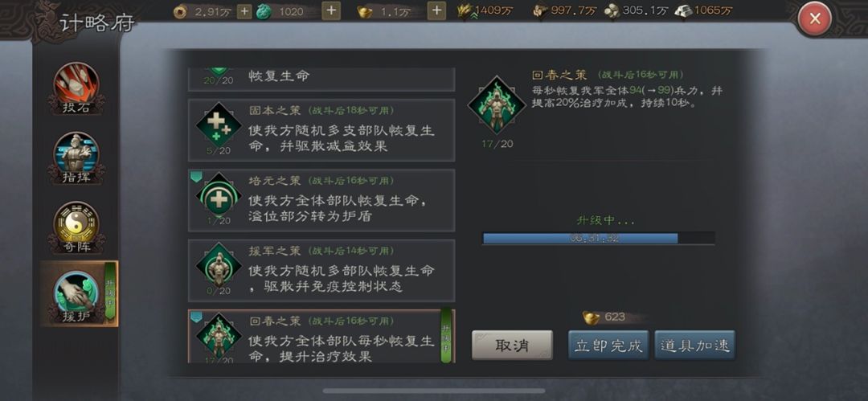
Task: Click the large 回春之策 detail icon
Action: coord(497,104)
